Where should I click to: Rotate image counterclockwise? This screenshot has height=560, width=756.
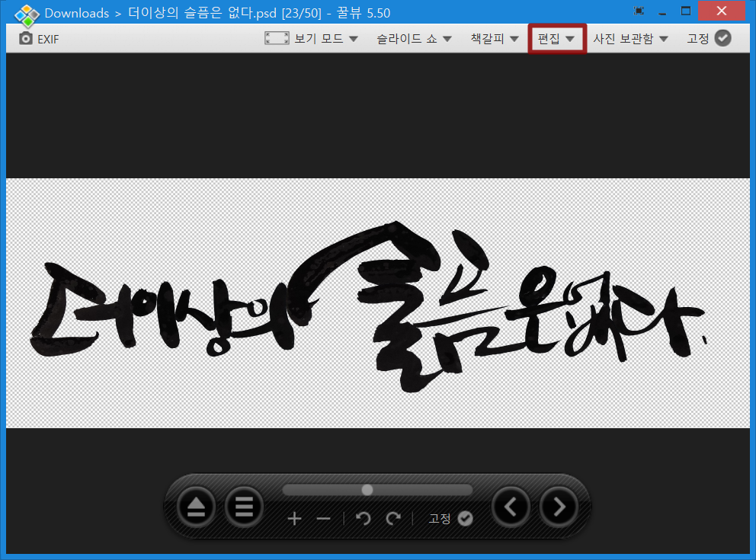click(x=363, y=519)
